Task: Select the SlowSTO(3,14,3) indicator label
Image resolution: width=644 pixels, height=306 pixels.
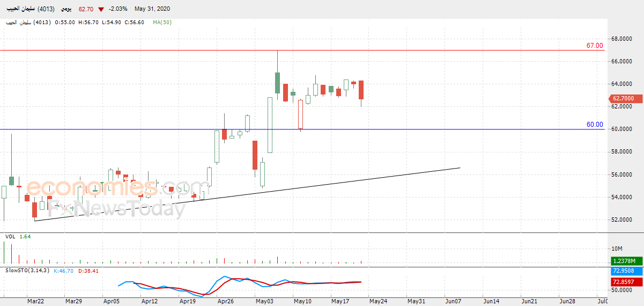Action: (x=27, y=271)
